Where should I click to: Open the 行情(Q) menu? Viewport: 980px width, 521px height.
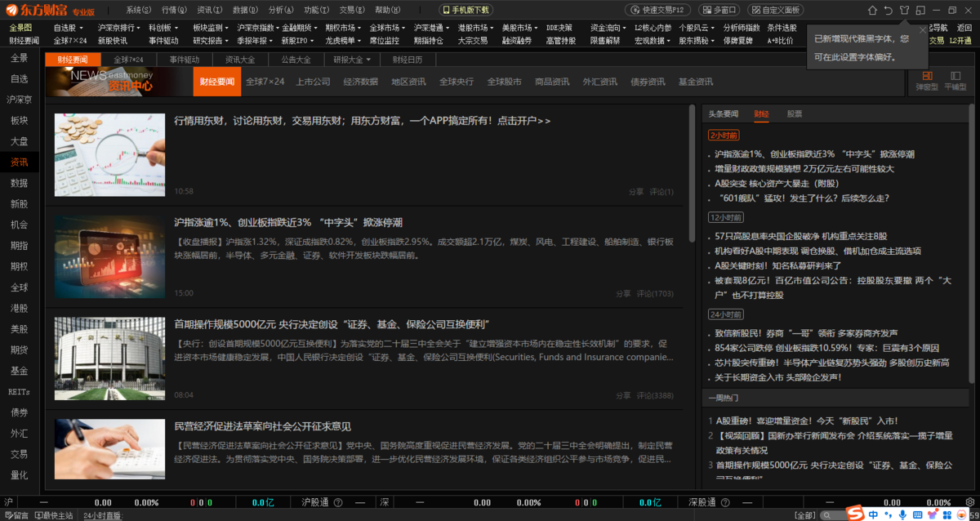[x=174, y=10]
